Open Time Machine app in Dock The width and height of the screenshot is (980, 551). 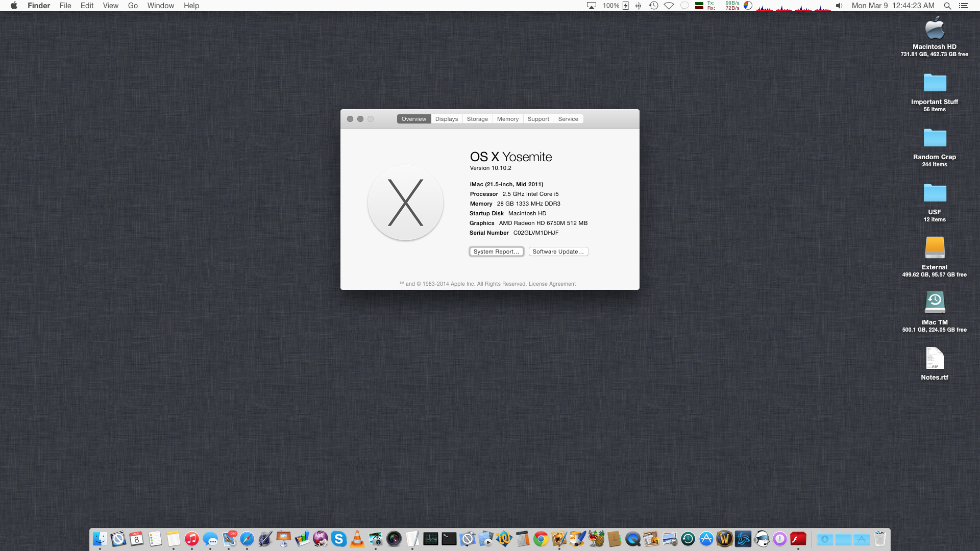click(688, 539)
